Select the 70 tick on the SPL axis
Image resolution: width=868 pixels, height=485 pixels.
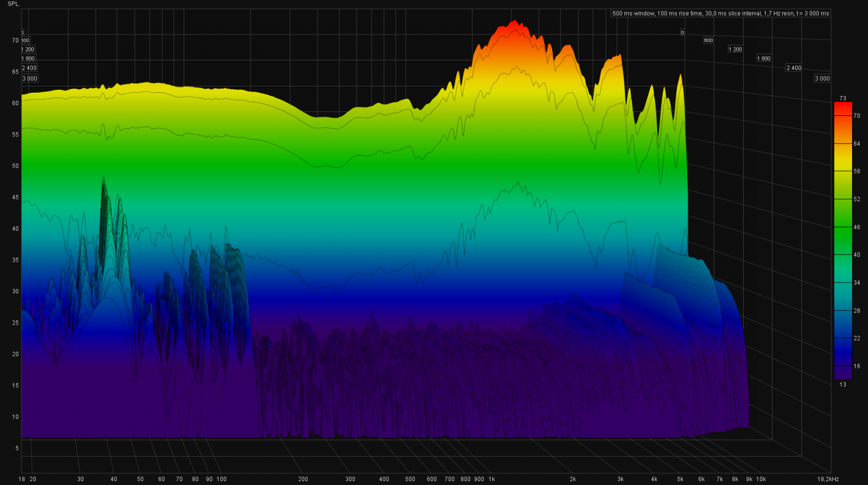click(x=15, y=40)
